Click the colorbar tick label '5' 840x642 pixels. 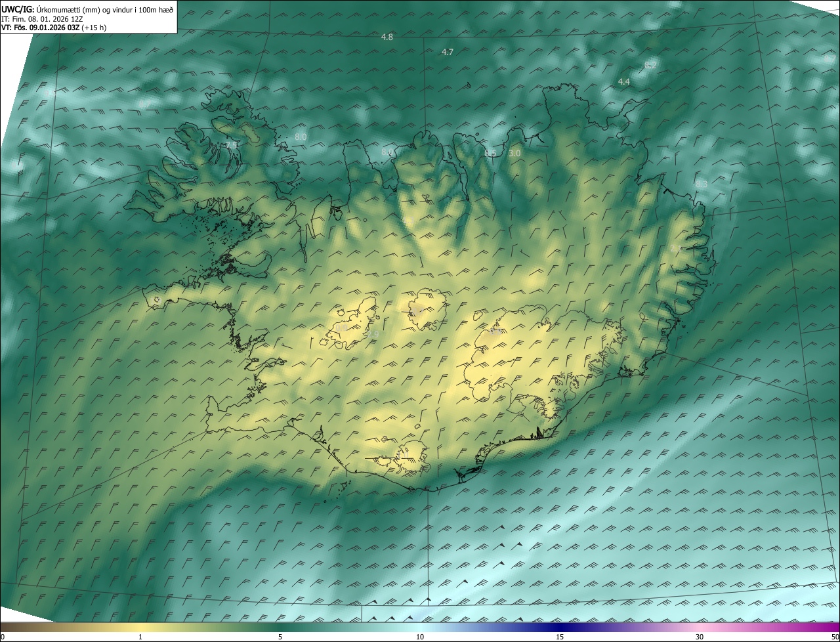pyautogui.click(x=280, y=637)
